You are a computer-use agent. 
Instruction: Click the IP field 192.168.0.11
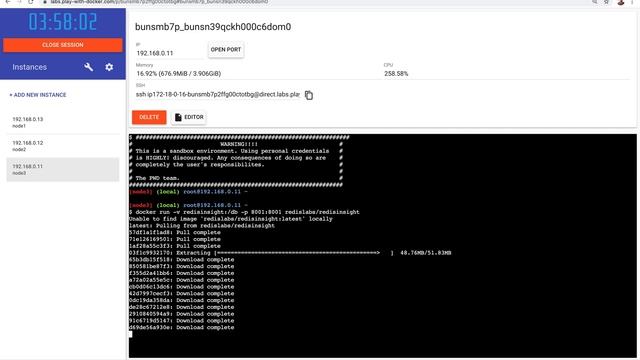tap(169, 53)
